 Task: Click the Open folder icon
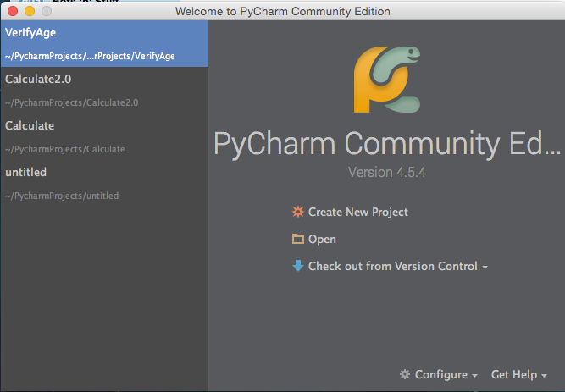pyautogui.click(x=298, y=239)
